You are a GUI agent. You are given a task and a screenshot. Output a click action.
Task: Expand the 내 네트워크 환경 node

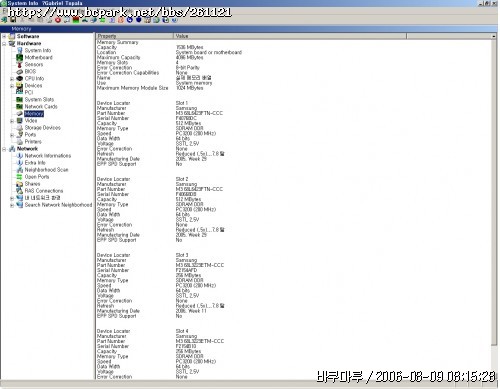pyautogui.click(x=12, y=198)
